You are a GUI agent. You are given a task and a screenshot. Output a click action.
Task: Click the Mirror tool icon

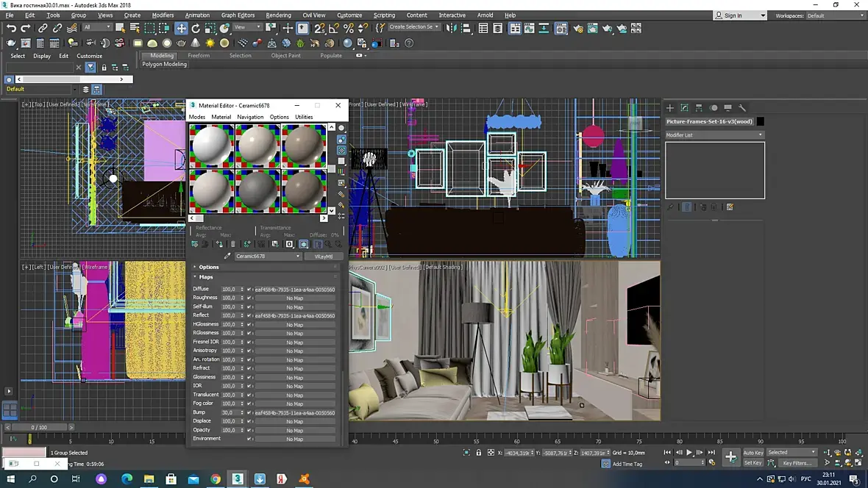tap(451, 28)
